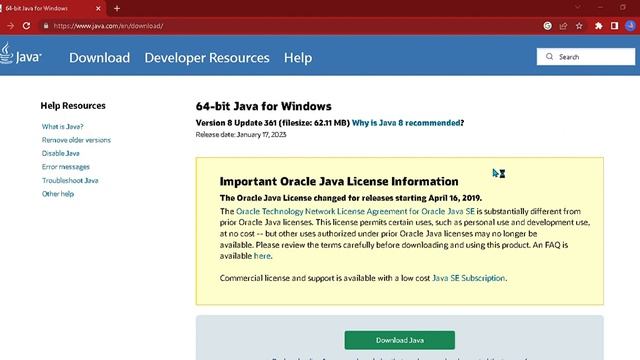Reload the page with the refresh icon
Viewport: 640px width, 360px height.
point(27,26)
